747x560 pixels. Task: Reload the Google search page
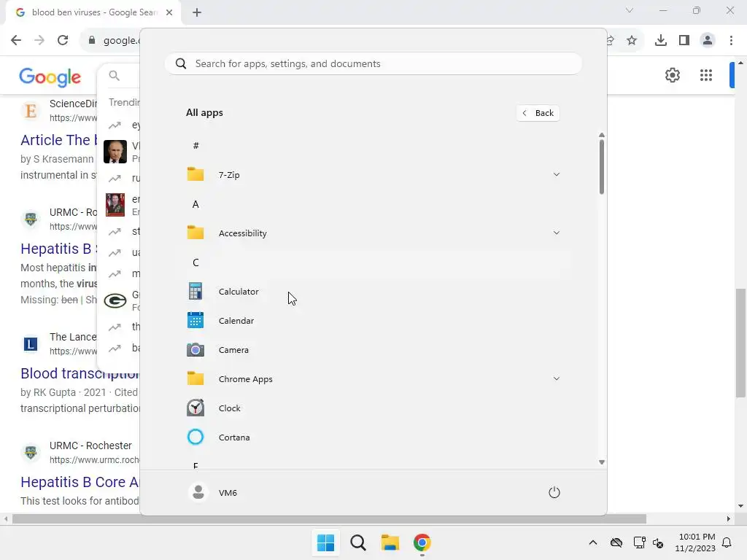click(x=63, y=40)
